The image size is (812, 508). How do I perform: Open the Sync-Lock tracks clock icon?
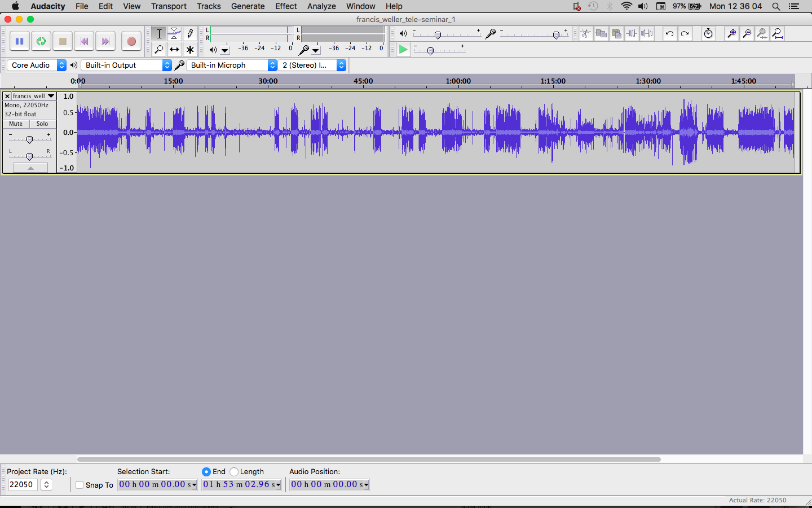click(x=708, y=34)
